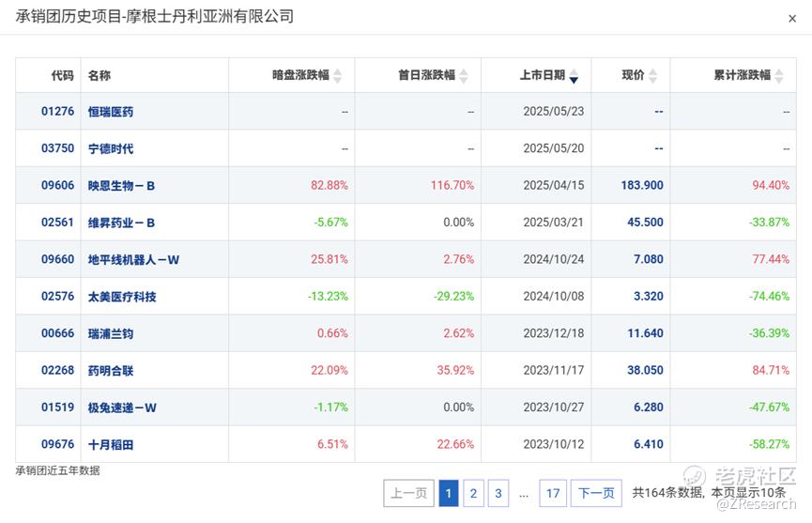Jump to page 17
This screenshot has height=523, width=812.
coord(553,493)
